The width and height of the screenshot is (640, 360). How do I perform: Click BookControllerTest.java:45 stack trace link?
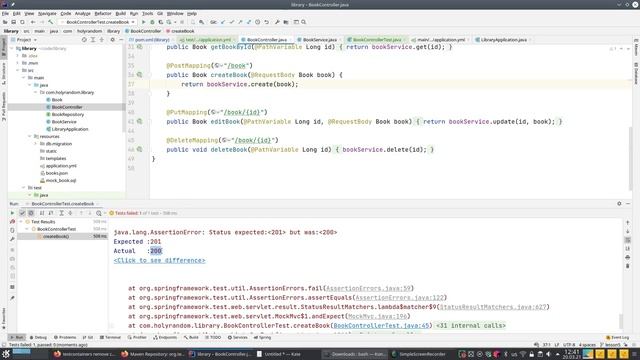(x=381, y=325)
